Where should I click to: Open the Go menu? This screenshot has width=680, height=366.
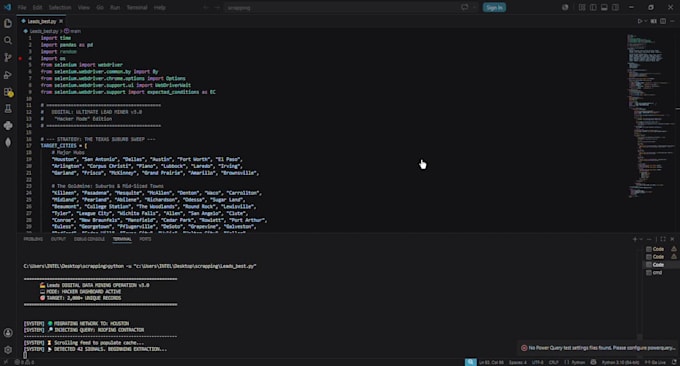point(100,7)
